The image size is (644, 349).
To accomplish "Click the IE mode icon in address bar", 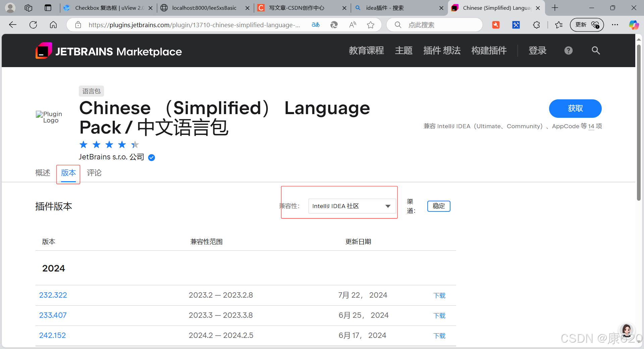I will (334, 25).
